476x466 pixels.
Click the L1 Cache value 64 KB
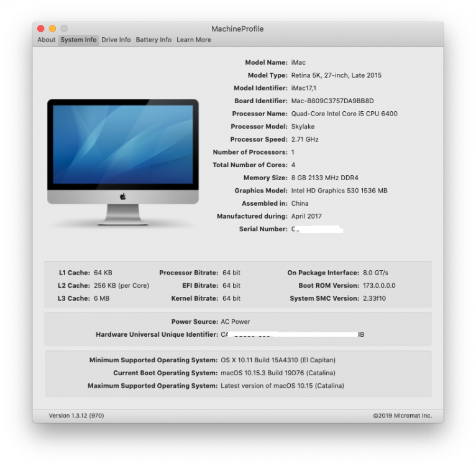click(x=103, y=273)
